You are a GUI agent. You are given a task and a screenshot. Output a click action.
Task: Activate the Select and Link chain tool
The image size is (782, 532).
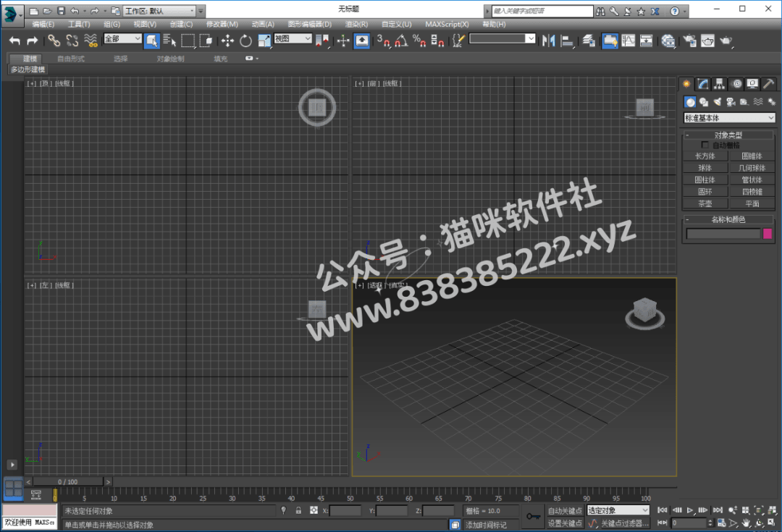pos(54,41)
